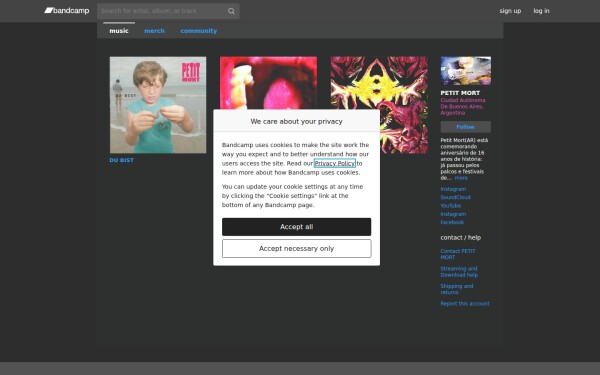Click the We care about your privacy heading
This screenshot has width=600, height=375.
tap(297, 121)
